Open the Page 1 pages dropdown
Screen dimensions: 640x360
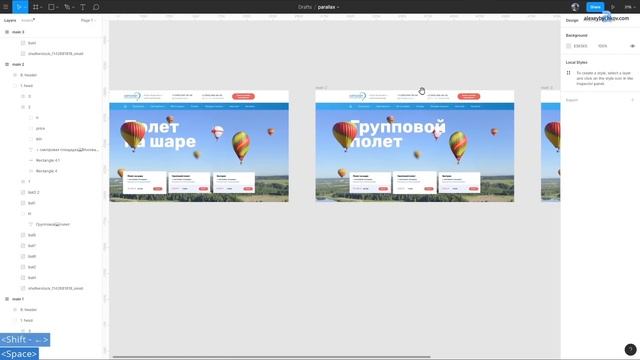tap(87, 20)
